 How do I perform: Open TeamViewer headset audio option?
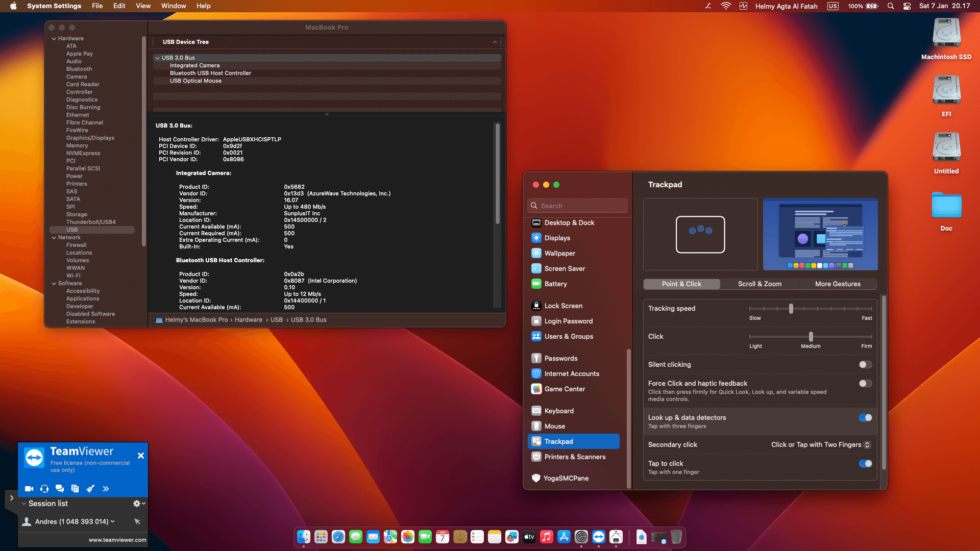pos(44,489)
